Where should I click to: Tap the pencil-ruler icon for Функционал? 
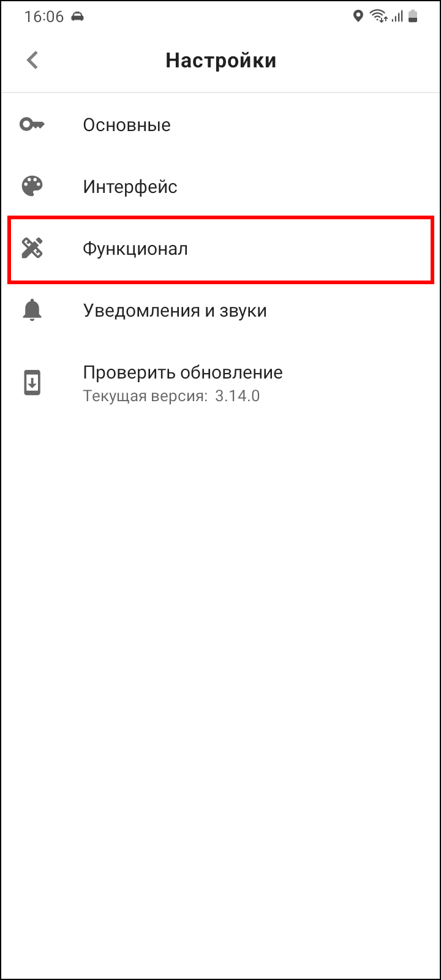(x=32, y=249)
